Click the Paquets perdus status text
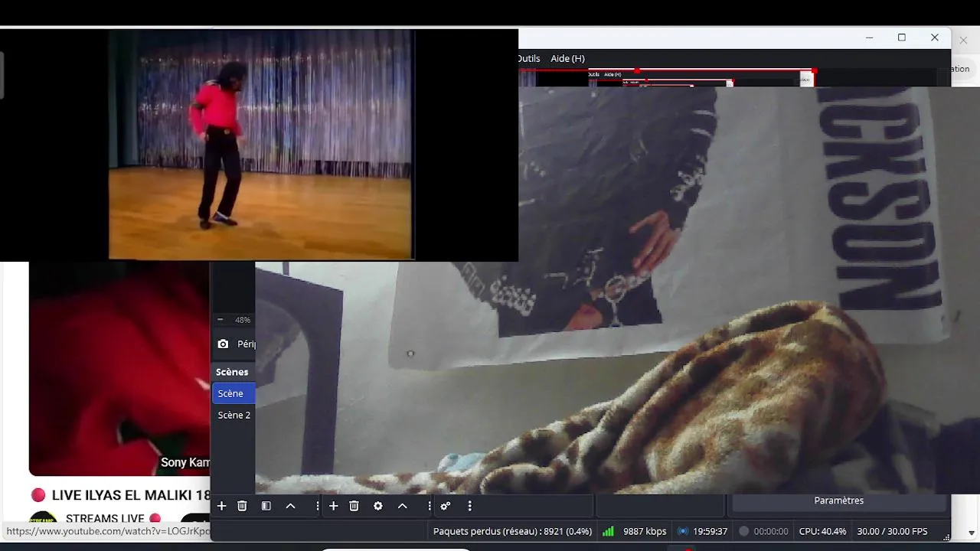This screenshot has height=551, width=980. [x=513, y=531]
